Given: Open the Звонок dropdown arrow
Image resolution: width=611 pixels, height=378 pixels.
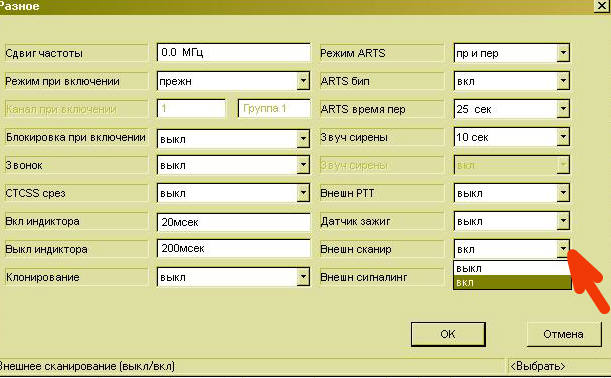Looking at the screenshot, I should click(303, 165).
